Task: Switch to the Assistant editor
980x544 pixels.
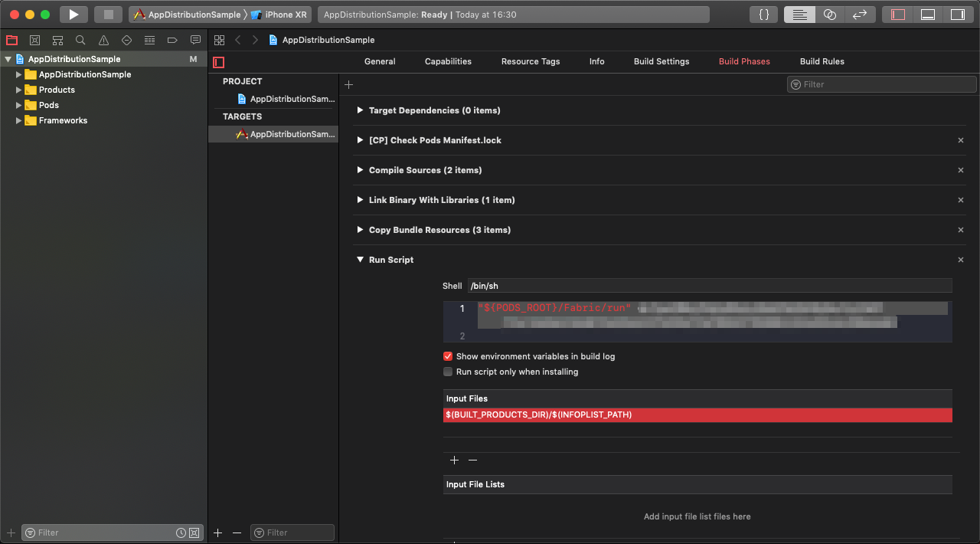Action: (829, 15)
